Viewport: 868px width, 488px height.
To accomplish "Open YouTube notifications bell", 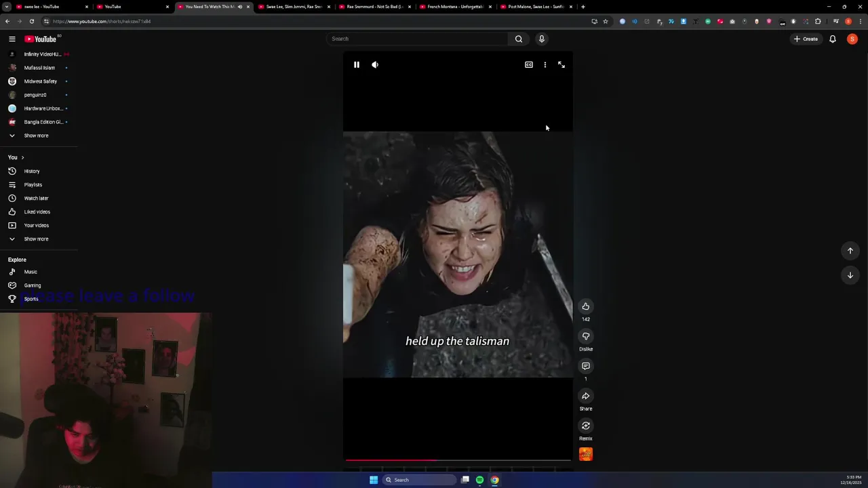I will (833, 39).
